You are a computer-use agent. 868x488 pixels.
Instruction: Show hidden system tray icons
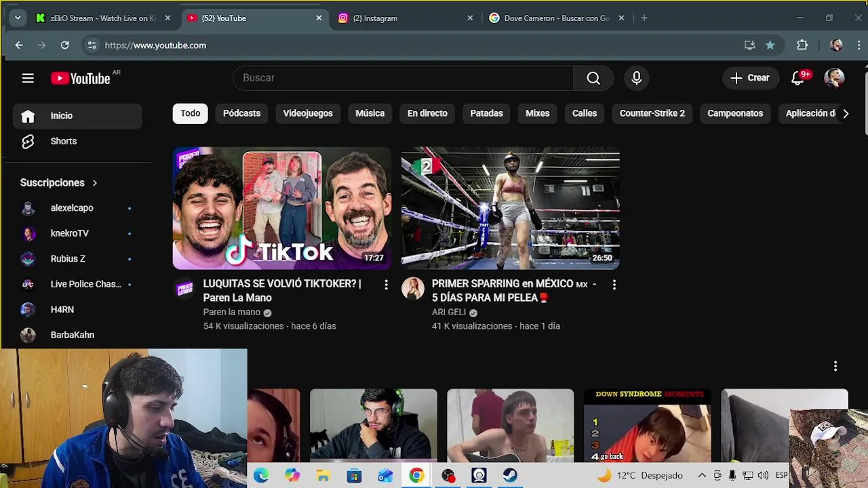pos(702,476)
